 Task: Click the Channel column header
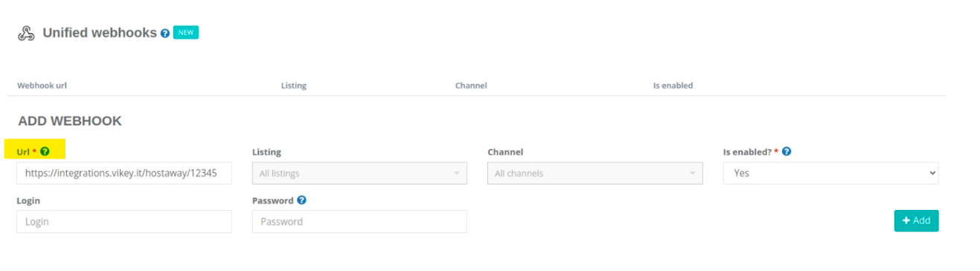[471, 86]
